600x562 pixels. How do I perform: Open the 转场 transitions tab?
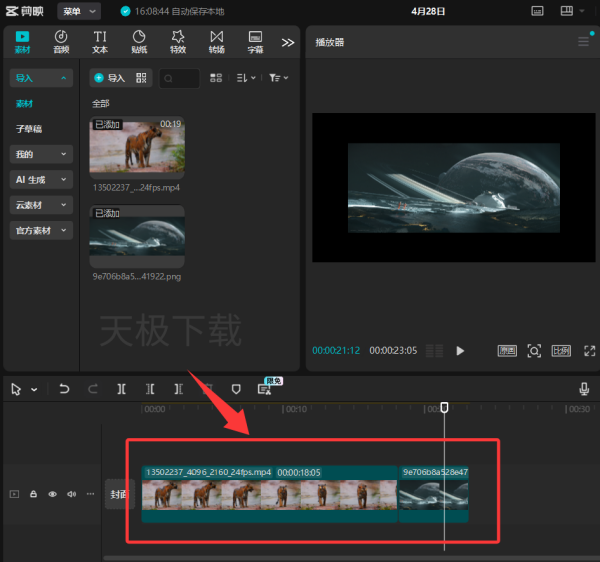click(217, 42)
